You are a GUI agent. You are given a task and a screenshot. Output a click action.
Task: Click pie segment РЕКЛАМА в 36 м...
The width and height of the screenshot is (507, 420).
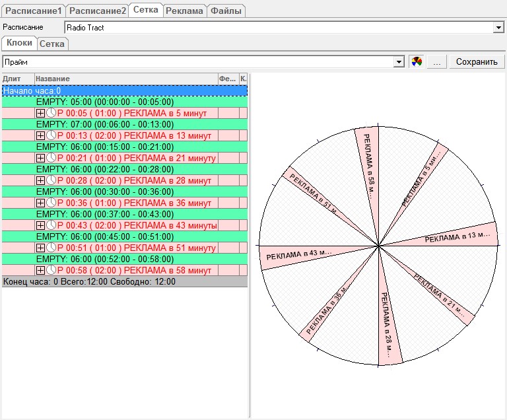tap(327, 310)
